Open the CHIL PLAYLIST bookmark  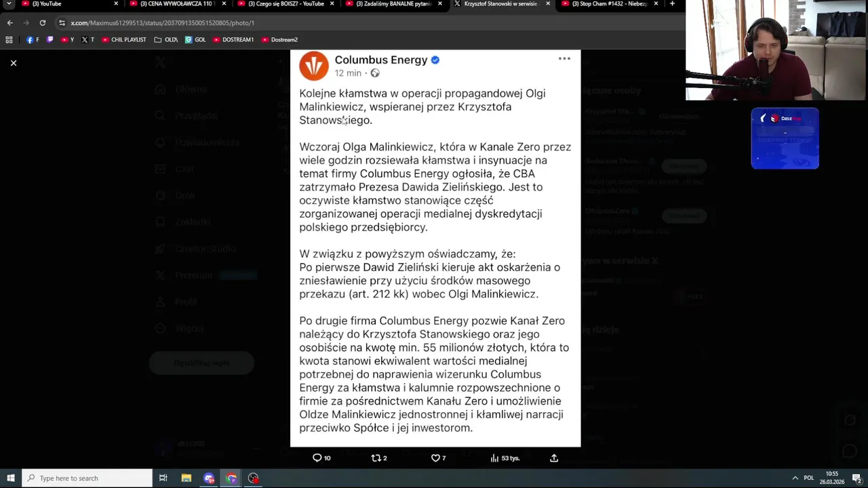[x=124, y=39]
